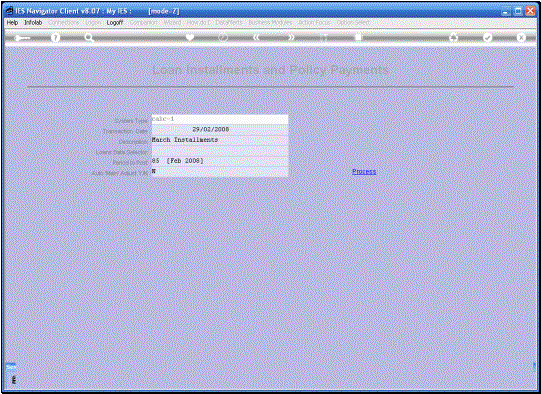Click the Period to Post field
Screen dimensions: 541x394
coord(220,161)
